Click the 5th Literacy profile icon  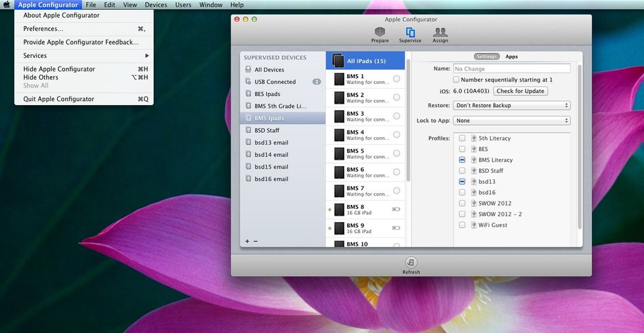click(474, 139)
